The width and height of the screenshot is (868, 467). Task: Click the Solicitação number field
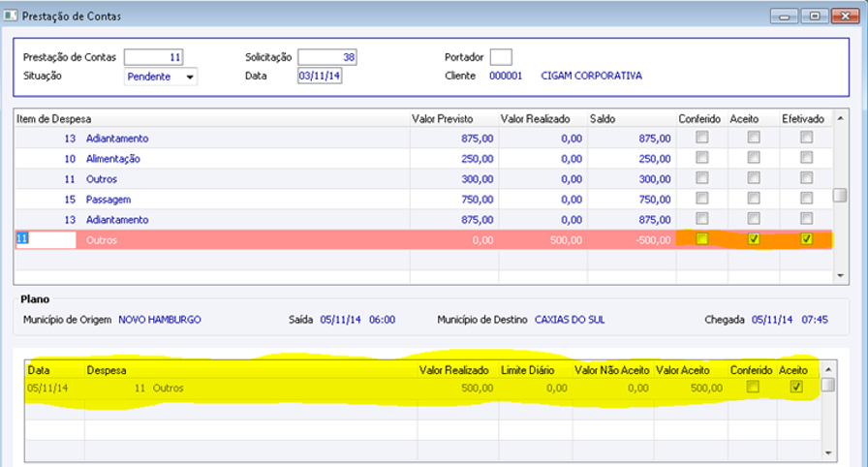tap(327, 57)
